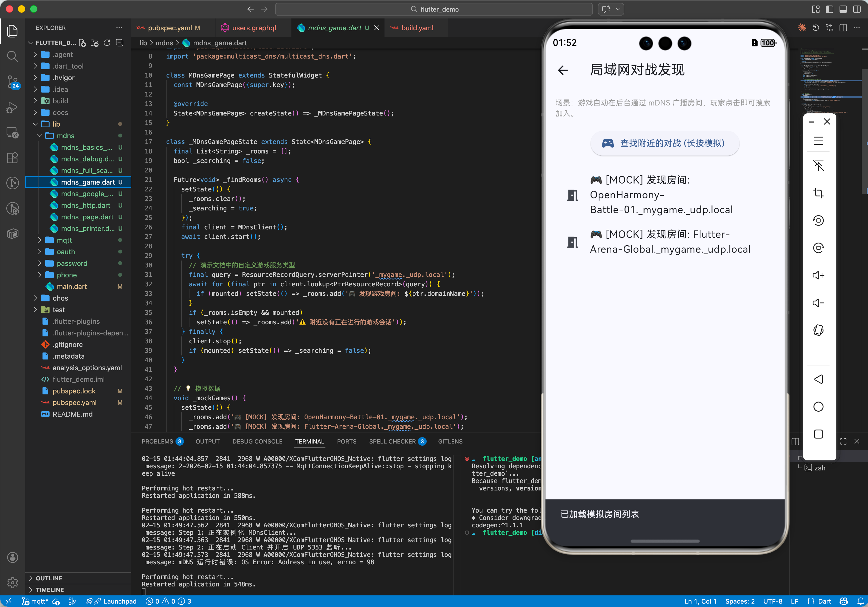Expand the OUTLINE section
This screenshot has width=868, height=607.
49,578
